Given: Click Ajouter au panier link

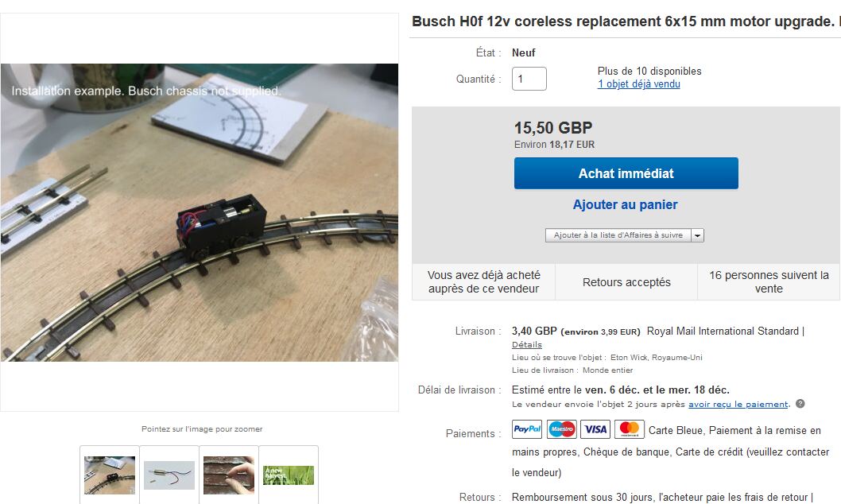Looking at the screenshot, I should pyautogui.click(x=625, y=204).
